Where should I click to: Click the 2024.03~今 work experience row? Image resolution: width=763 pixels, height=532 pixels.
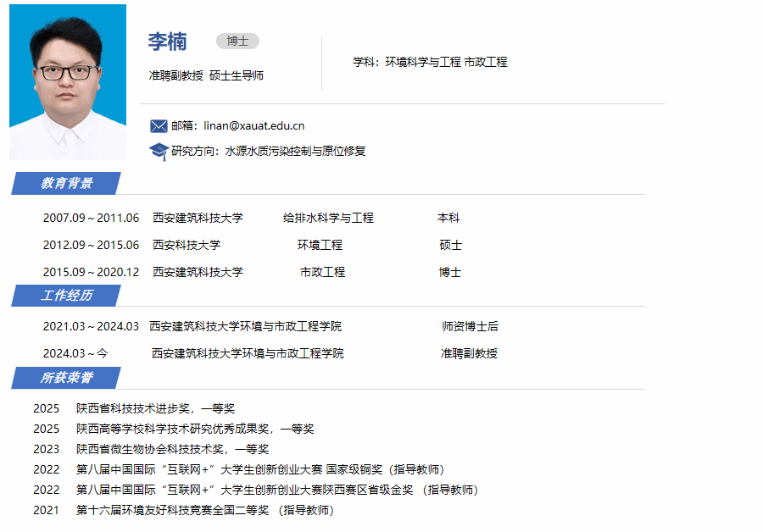coord(75,353)
